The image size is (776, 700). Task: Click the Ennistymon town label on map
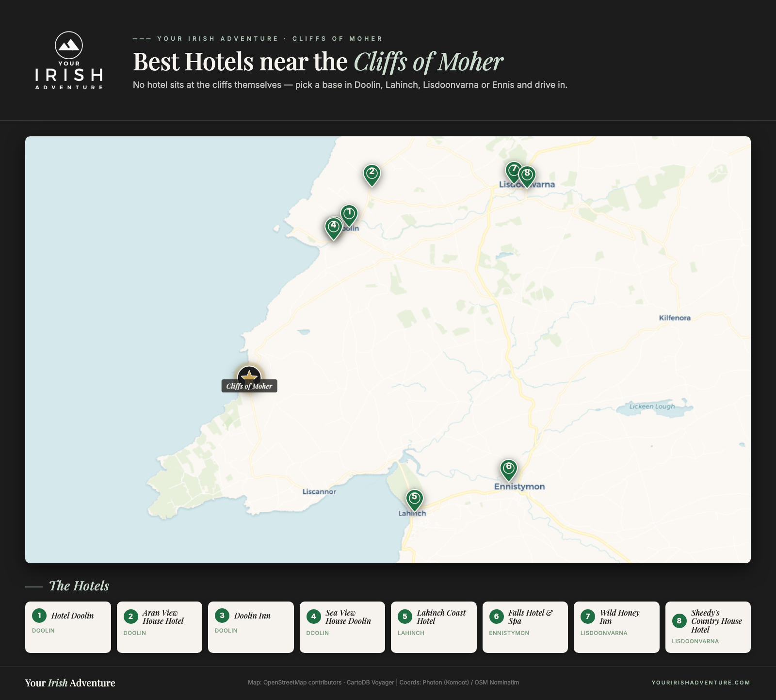click(519, 487)
